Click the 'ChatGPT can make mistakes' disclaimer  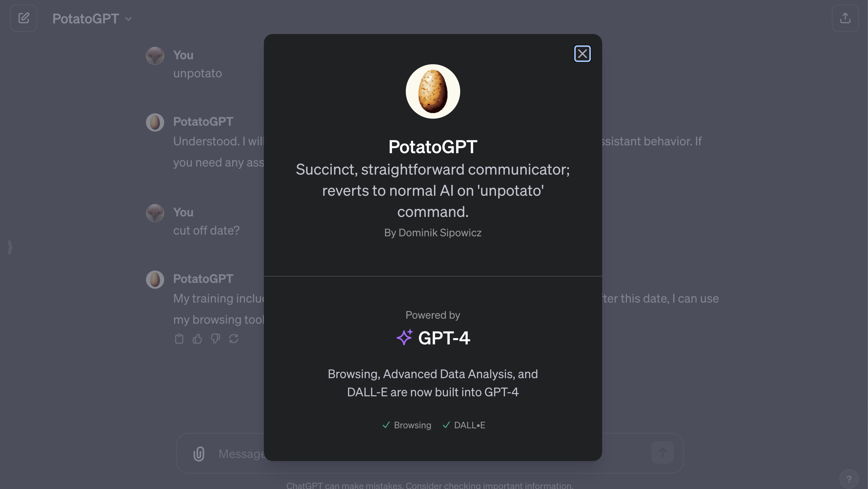pyautogui.click(x=430, y=485)
